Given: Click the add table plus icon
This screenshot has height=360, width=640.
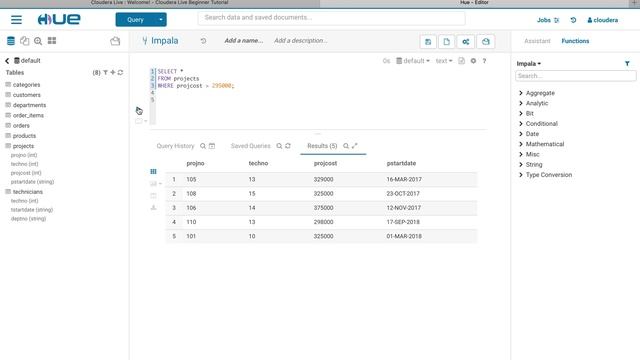Looking at the screenshot, I should pyautogui.click(x=113, y=72).
